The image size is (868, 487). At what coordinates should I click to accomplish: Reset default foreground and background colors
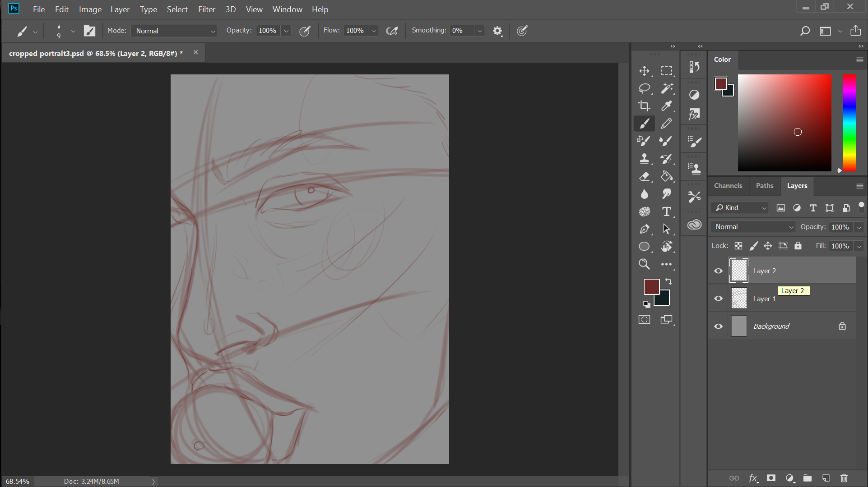coord(647,304)
